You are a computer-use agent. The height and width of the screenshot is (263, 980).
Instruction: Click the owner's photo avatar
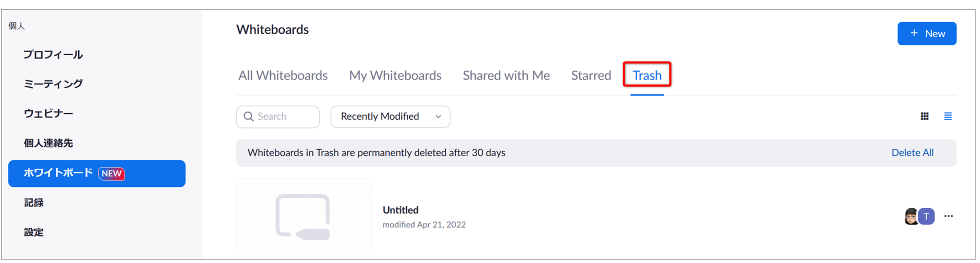click(x=911, y=216)
